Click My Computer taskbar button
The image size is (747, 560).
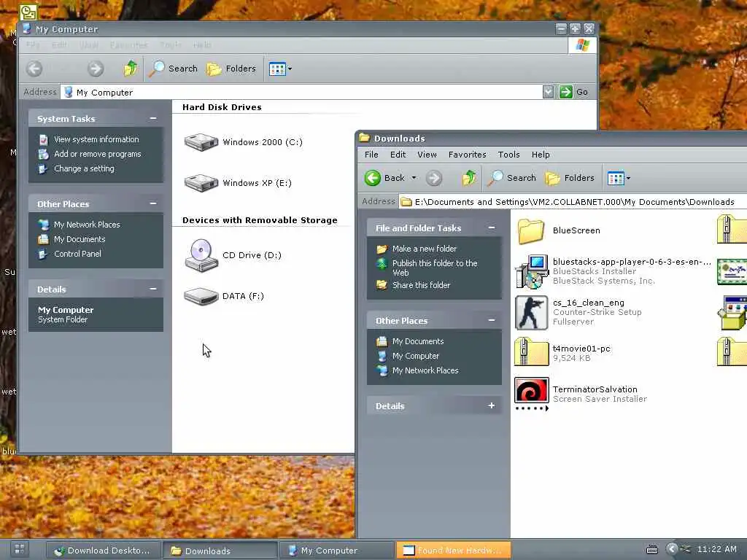[x=337, y=551]
